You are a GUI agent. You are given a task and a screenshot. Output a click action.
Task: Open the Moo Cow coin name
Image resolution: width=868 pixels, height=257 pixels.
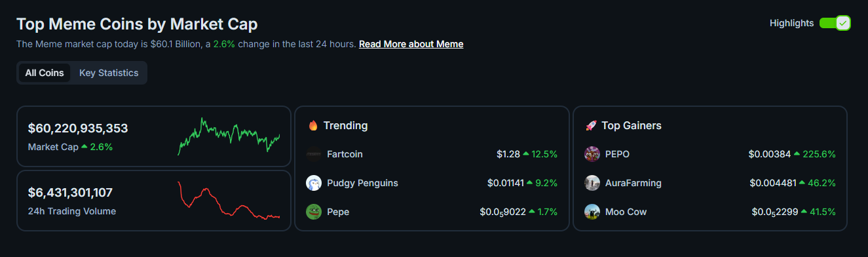(x=627, y=212)
